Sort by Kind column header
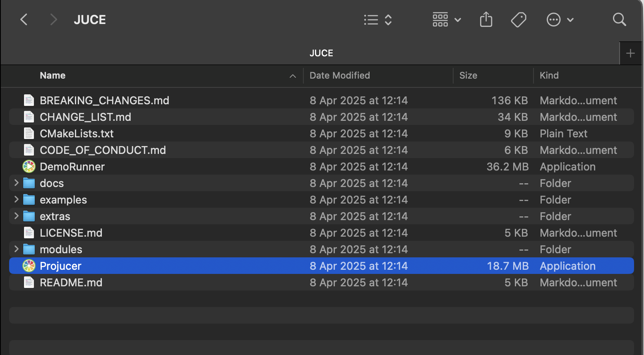Image resolution: width=644 pixels, height=355 pixels. click(x=549, y=75)
